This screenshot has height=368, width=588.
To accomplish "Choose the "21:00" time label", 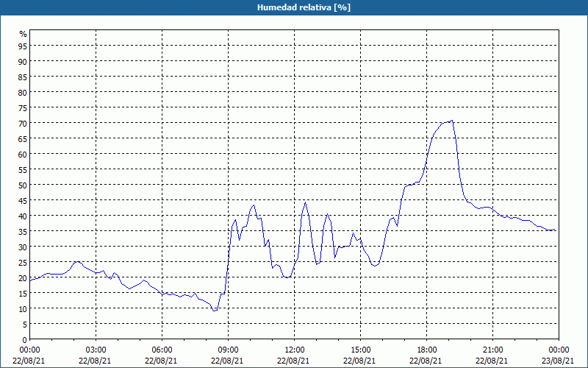I will point(492,350).
